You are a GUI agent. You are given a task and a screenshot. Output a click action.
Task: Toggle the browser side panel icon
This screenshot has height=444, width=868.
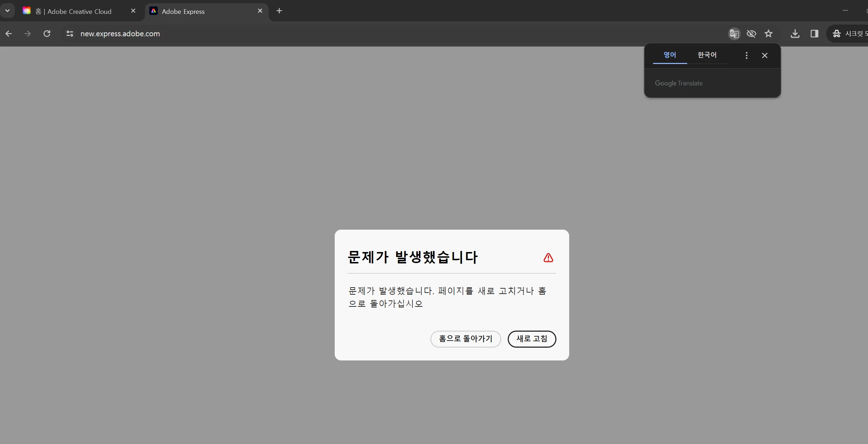[x=814, y=34]
